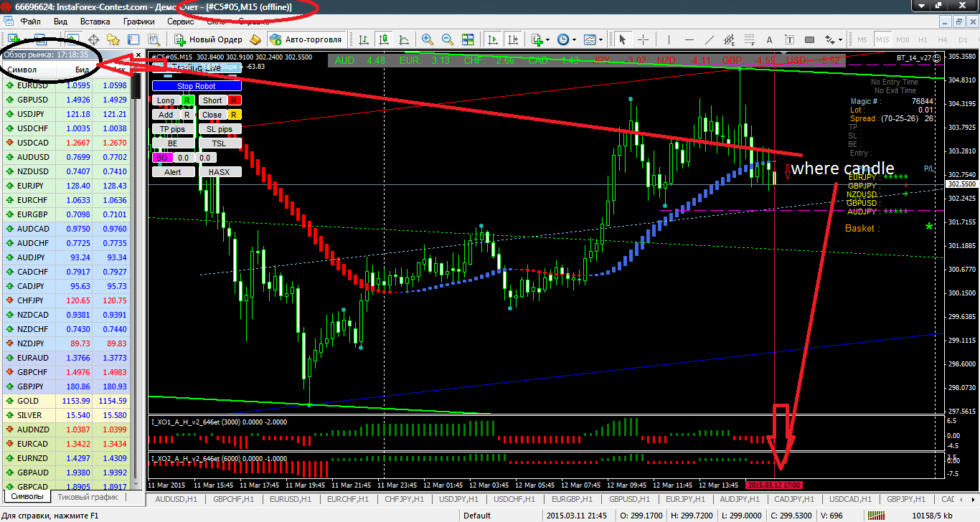Click the MetaEditor book icon
Image resolution: width=980 pixels, height=522 pixels.
[x=255, y=39]
